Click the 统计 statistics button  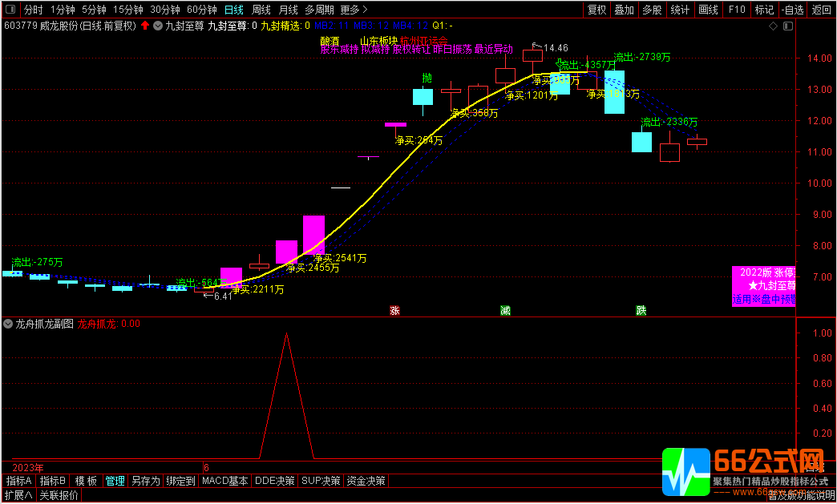(680, 10)
